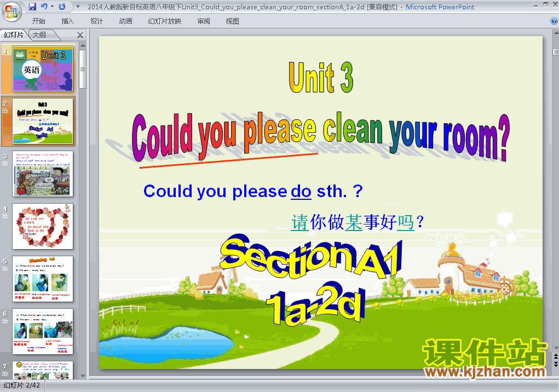The width and height of the screenshot is (559, 392).
Task: Open the undo history dropdown arrow
Action: (52, 7)
